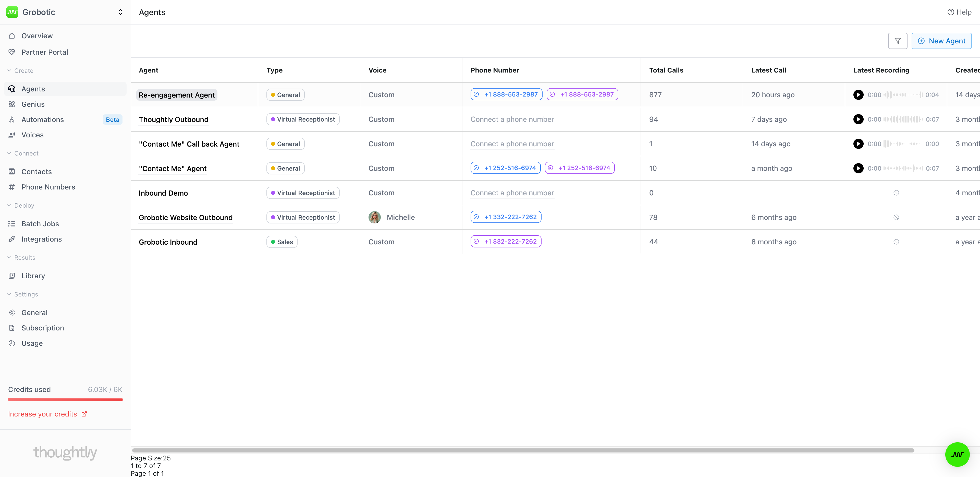Click Grobotic Inbound's +1 332-222-7262 tag
The image size is (980, 477).
click(506, 241)
